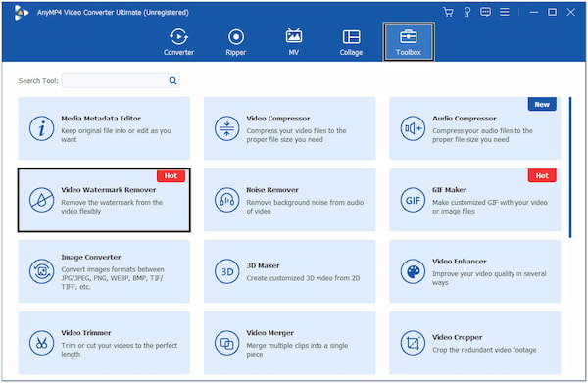The height and width of the screenshot is (383, 588).
Task: Minimize the AnyMP4 window
Action: (x=534, y=12)
